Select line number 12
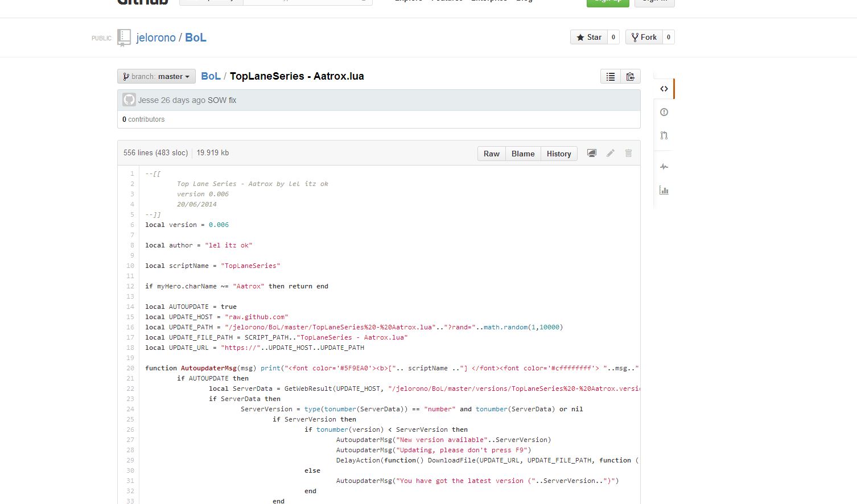 [x=130, y=286]
